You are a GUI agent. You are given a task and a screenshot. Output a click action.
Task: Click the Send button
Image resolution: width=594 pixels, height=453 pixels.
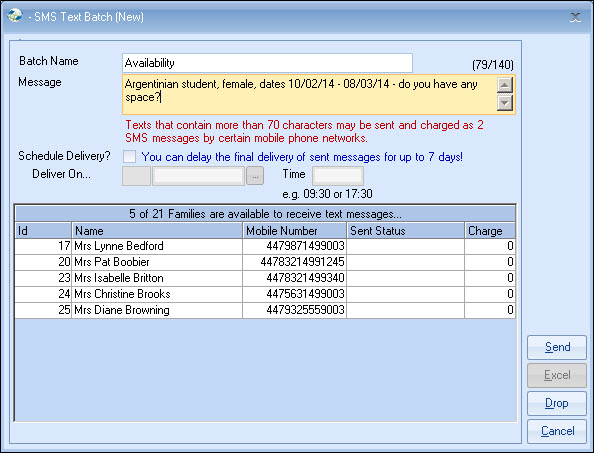point(557,347)
